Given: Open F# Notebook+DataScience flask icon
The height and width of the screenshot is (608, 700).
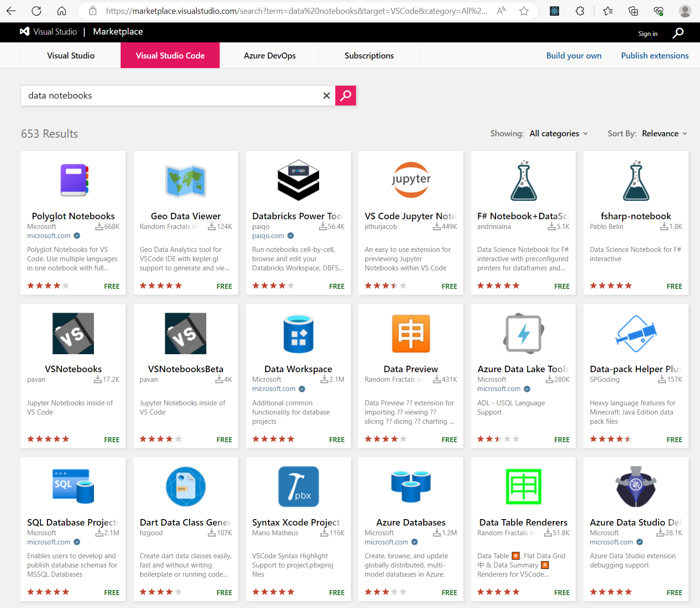Looking at the screenshot, I should [x=524, y=181].
